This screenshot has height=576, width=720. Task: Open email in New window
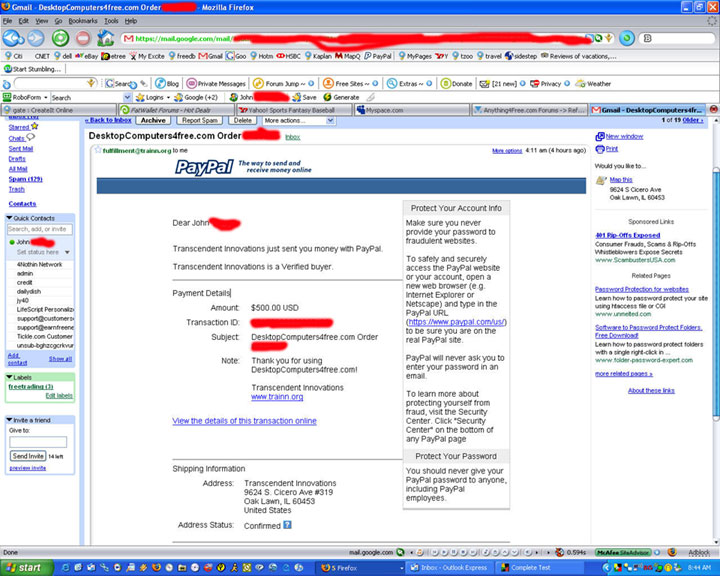click(x=619, y=136)
